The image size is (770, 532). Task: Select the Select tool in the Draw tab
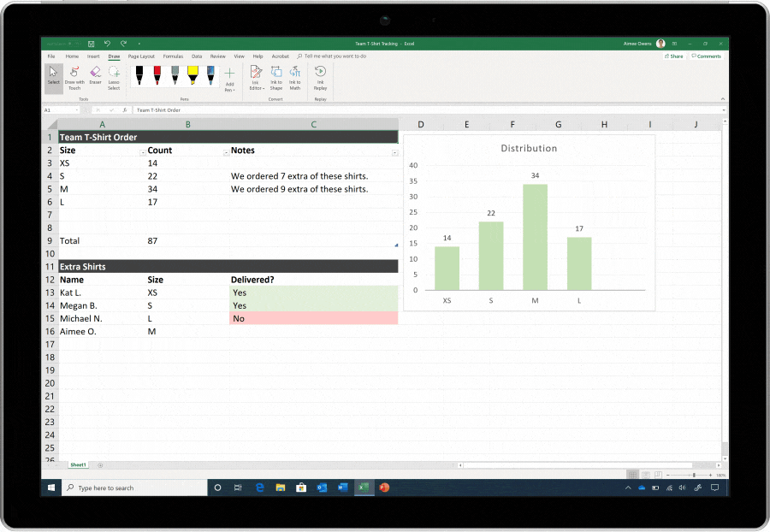(53, 77)
